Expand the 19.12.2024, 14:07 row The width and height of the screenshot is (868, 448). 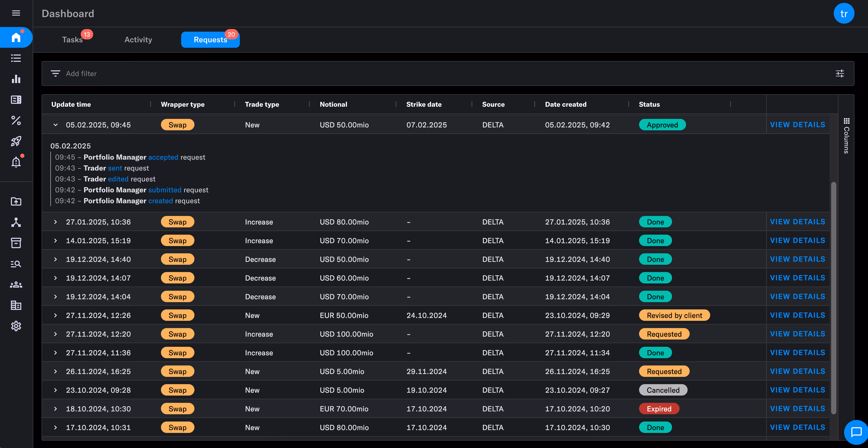pyautogui.click(x=56, y=278)
